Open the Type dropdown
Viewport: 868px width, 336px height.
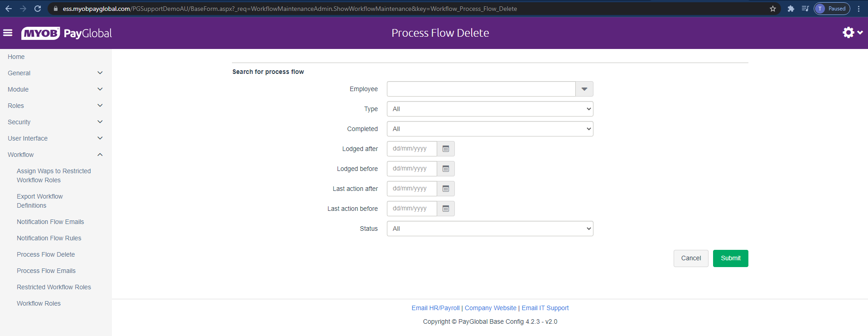pos(490,109)
